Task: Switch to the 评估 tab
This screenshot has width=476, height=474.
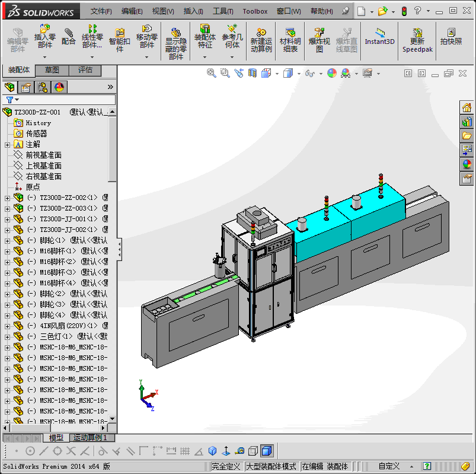Action: pyautogui.click(x=85, y=70)
